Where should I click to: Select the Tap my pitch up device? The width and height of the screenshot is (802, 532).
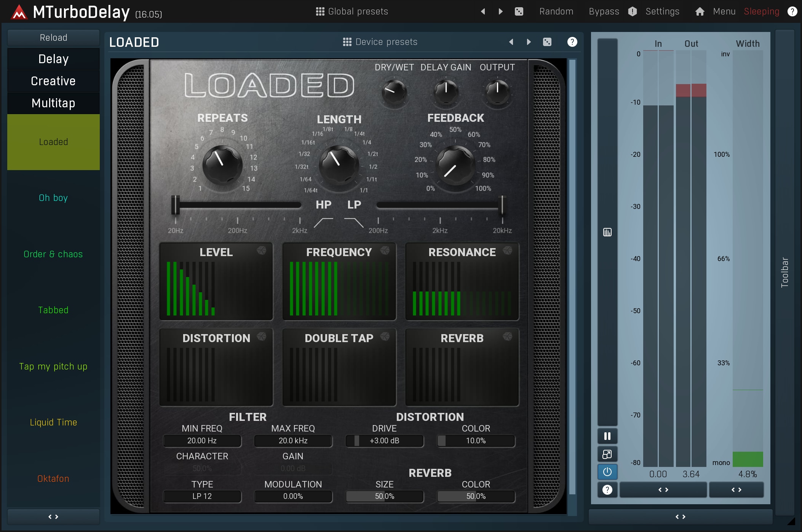(x=53, y=366)
